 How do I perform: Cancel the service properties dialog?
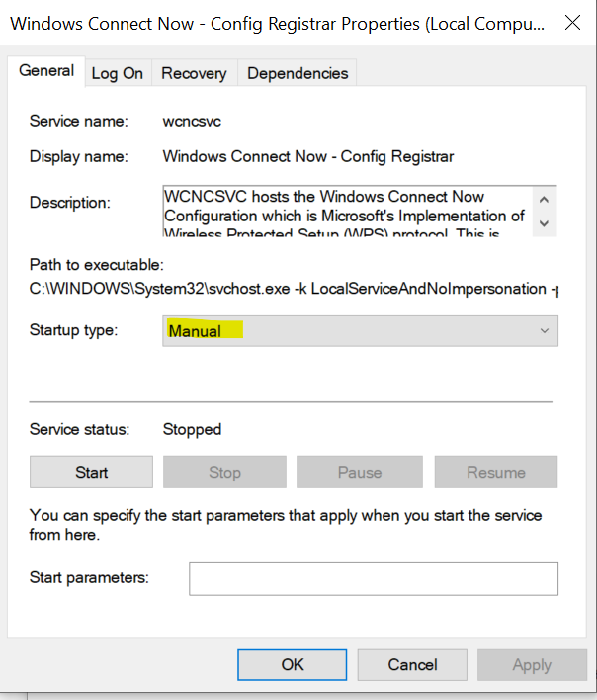[x=412, y=664]
